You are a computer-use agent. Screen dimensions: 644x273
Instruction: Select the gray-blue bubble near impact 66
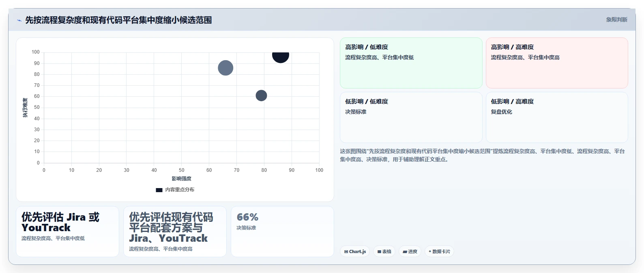click(225, 68)
